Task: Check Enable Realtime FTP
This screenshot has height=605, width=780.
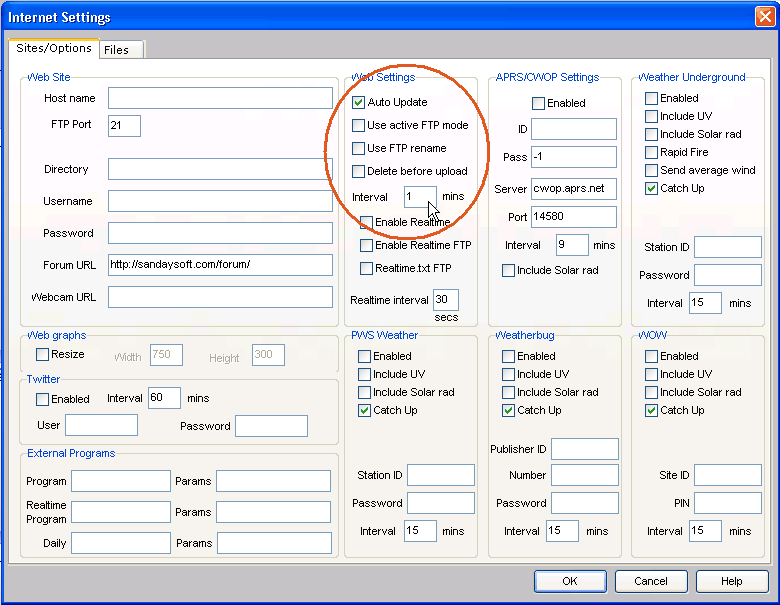Action: [x=366, y=245]
